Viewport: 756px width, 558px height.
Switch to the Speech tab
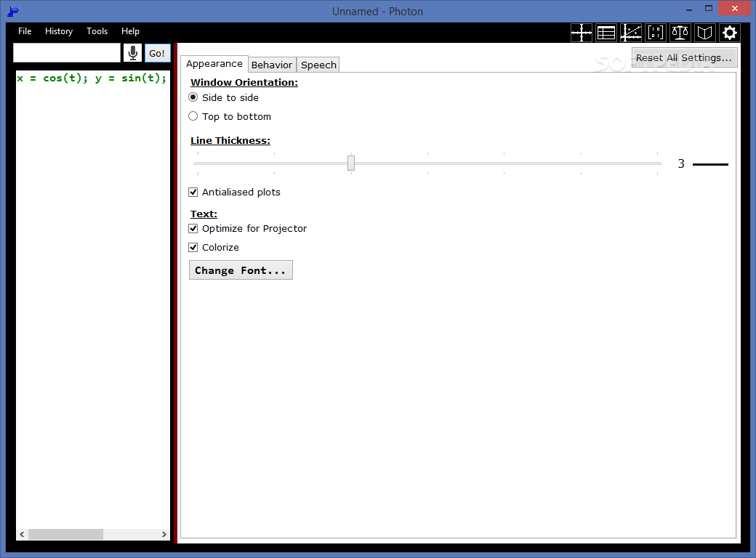click(318, 65)
